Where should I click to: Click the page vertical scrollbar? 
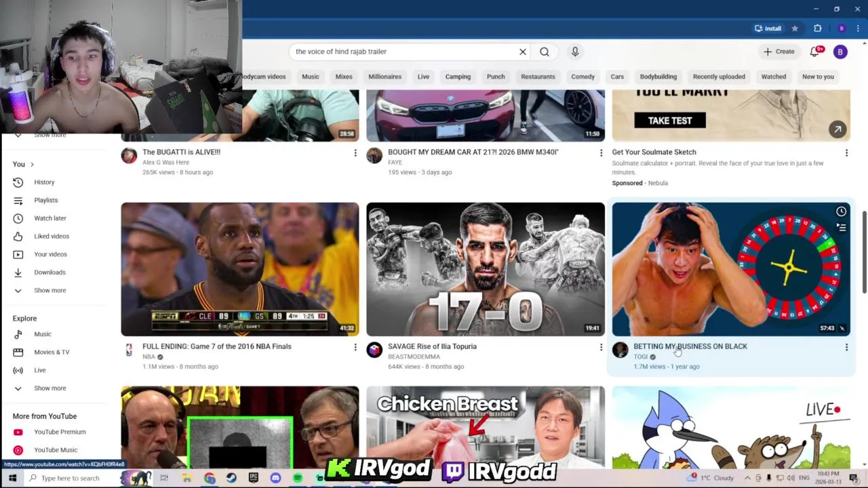(x=864, y=252)
